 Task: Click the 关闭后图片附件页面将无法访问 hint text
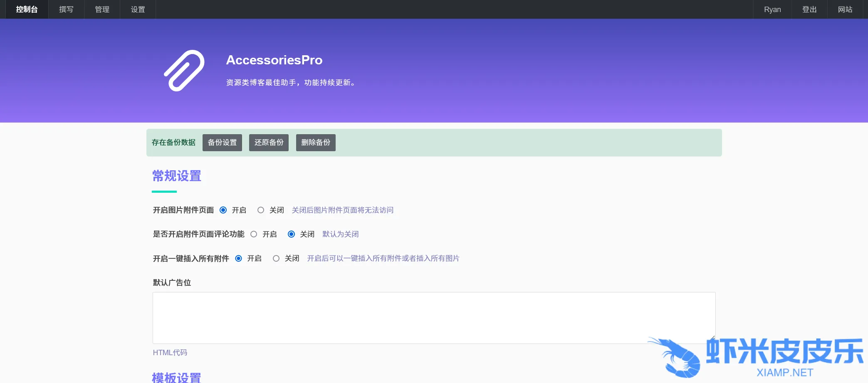point(343,210)
